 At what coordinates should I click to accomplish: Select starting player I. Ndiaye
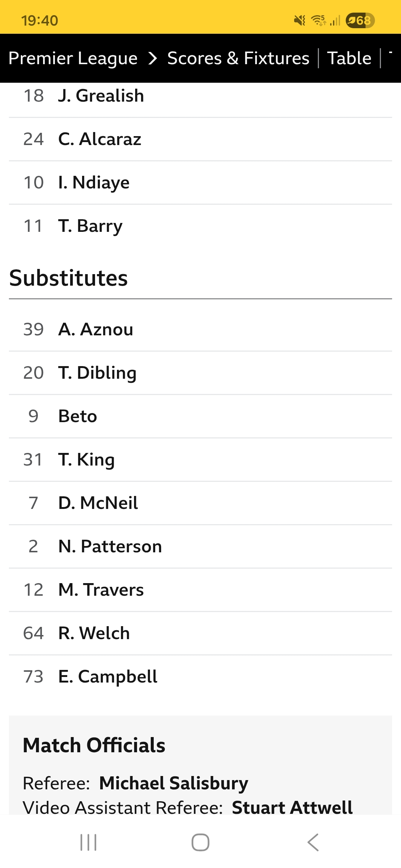click(x=94, y=183)
